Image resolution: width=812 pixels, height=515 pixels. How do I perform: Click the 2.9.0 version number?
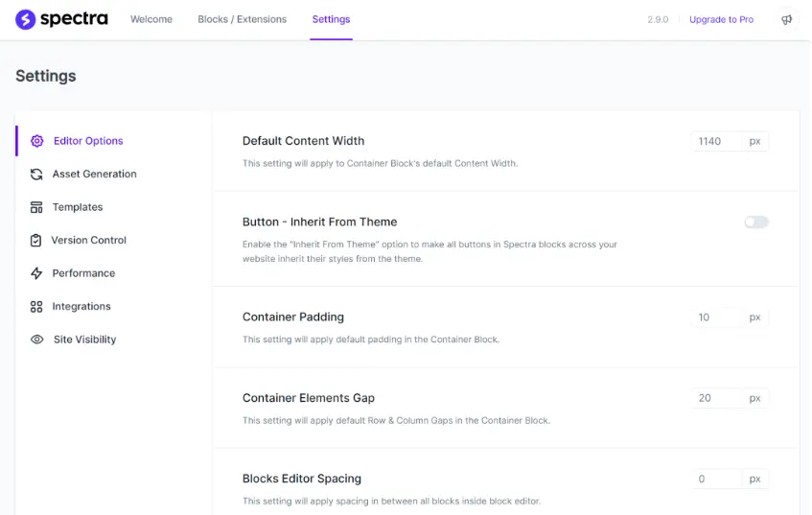pyautogui.click(x=658, y=19)
